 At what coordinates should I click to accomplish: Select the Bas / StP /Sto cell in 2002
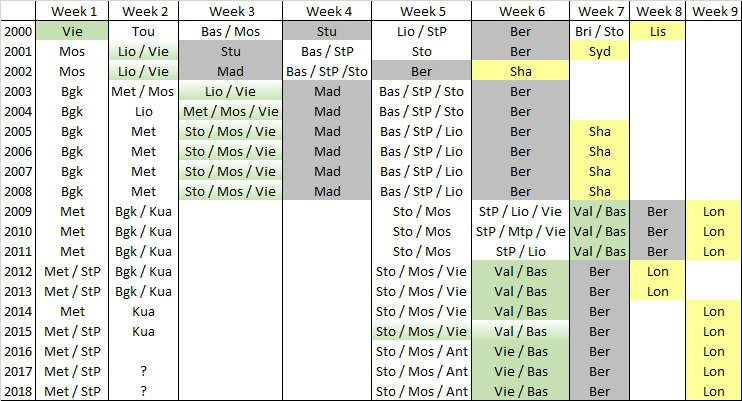pyautogui.click(x=326, y=71)
